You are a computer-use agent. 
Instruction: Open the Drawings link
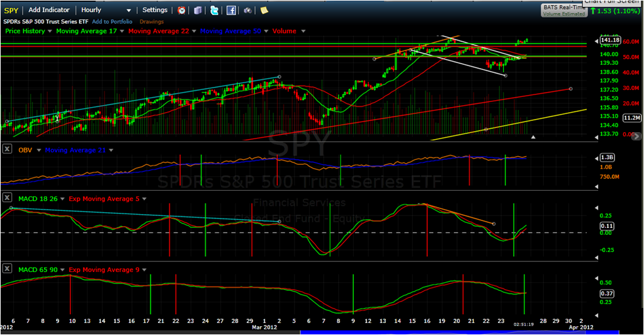point(152,21)
